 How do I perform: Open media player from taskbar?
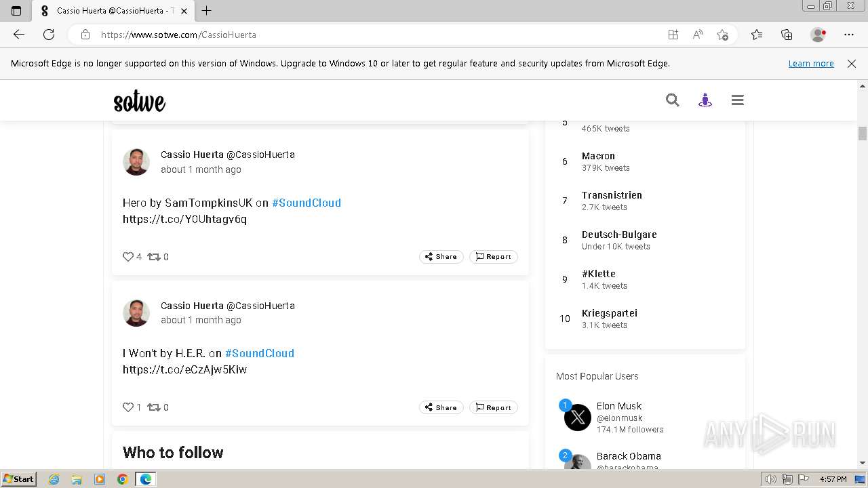pyautogui.click(x=100, y=479)
